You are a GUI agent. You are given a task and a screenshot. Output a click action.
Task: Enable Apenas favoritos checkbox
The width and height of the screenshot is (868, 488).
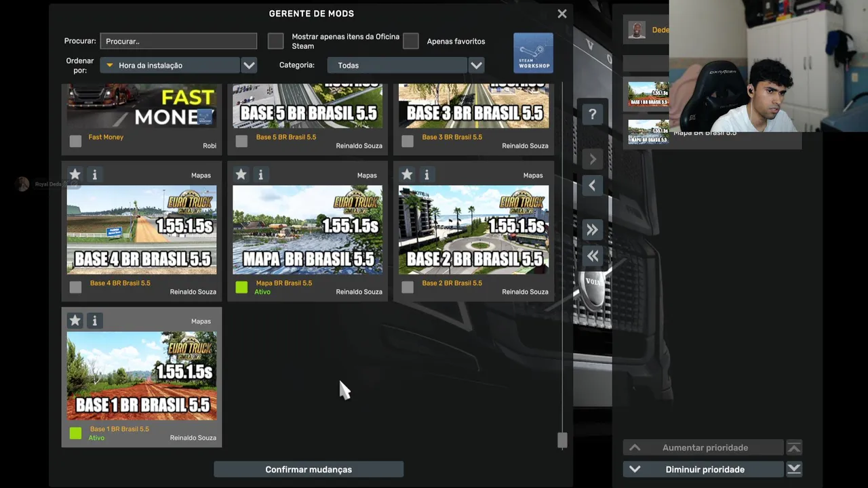point(410,41)
